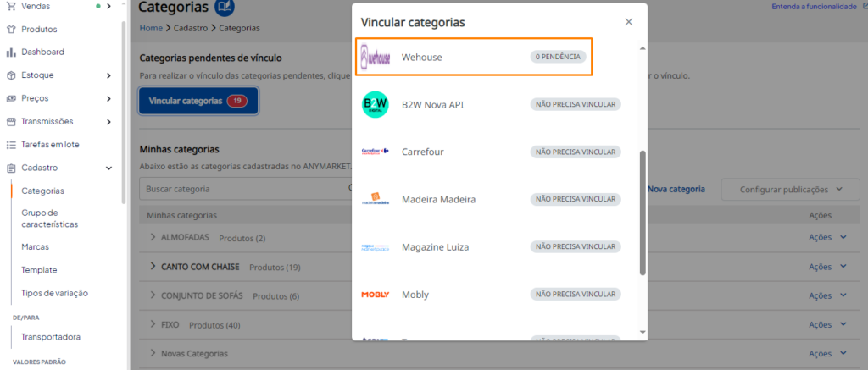The image size is (868, 370).
Task: Open Ações dropdown for Novas Categorias
Action: 827,353
